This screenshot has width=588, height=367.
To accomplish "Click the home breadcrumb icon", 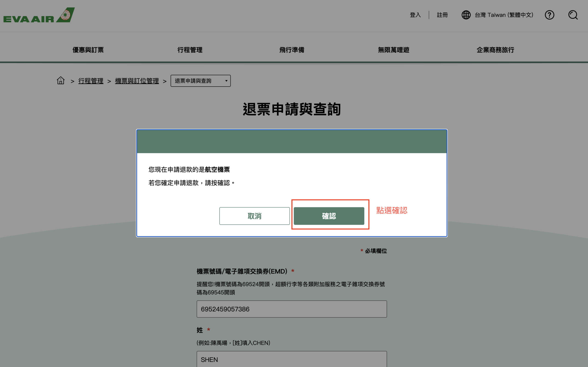I will coord(61,81).
